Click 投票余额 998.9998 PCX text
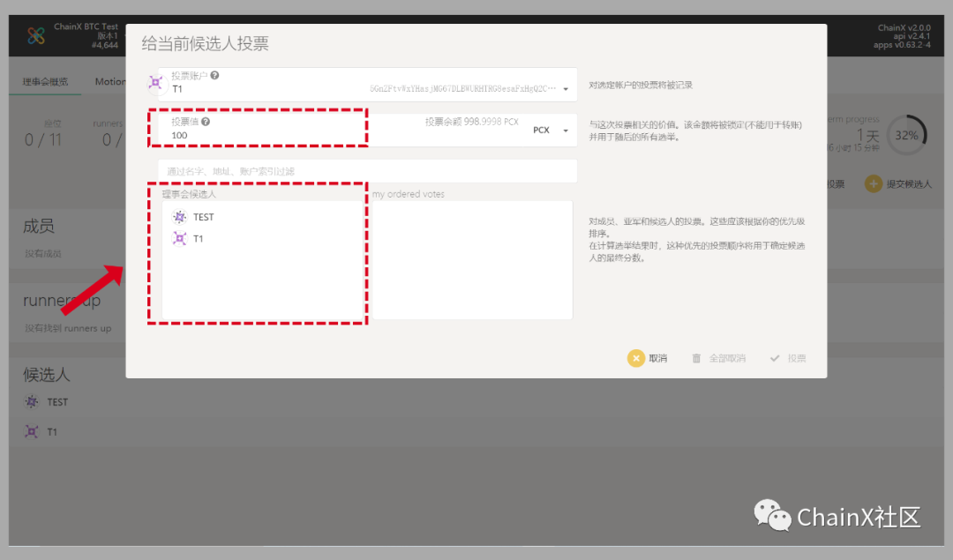The width and height of the screenshot is (953, 560). 471,122
